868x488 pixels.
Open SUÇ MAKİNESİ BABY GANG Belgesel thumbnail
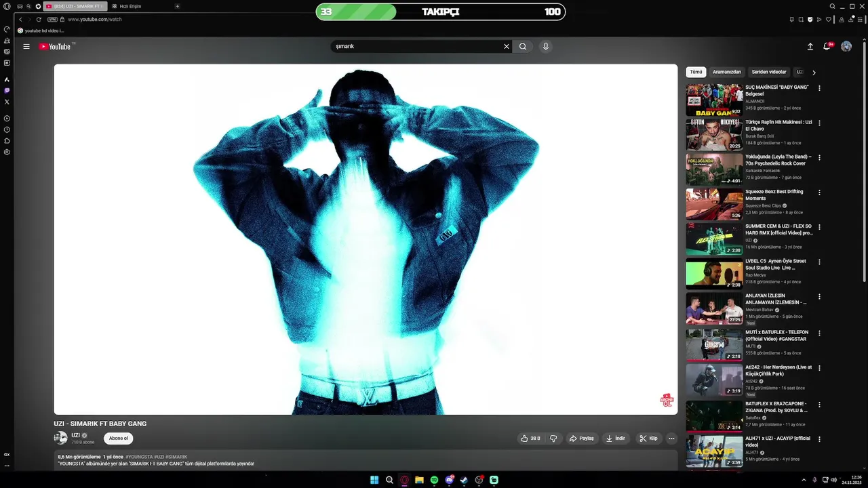click(x=714, y=100)
